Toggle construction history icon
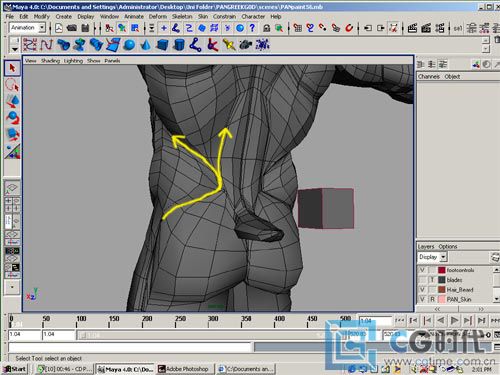The image size is (500, 375). [394, 28]
